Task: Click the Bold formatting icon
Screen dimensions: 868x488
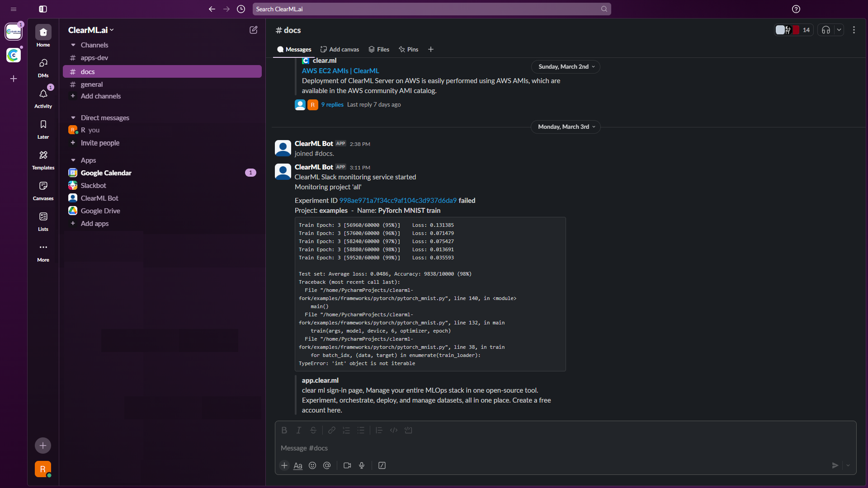Action: 284,430
